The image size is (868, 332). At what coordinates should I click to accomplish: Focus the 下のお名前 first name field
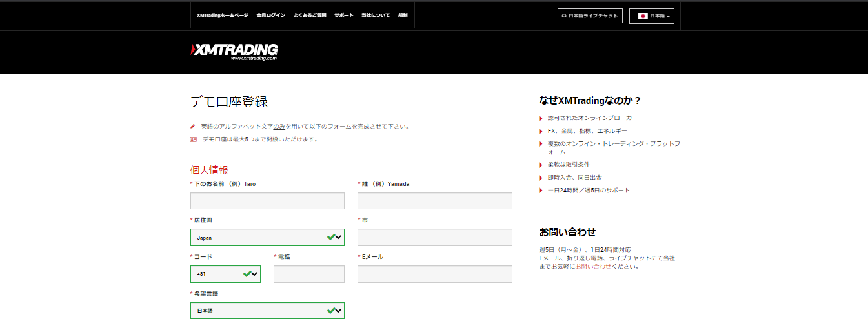click(267, 201)
